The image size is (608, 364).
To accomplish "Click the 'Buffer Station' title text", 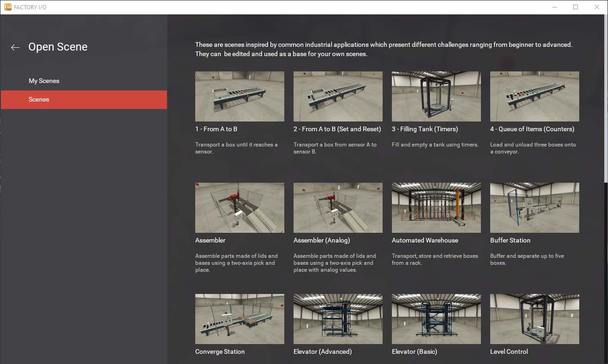I will [x=510, y=240].
